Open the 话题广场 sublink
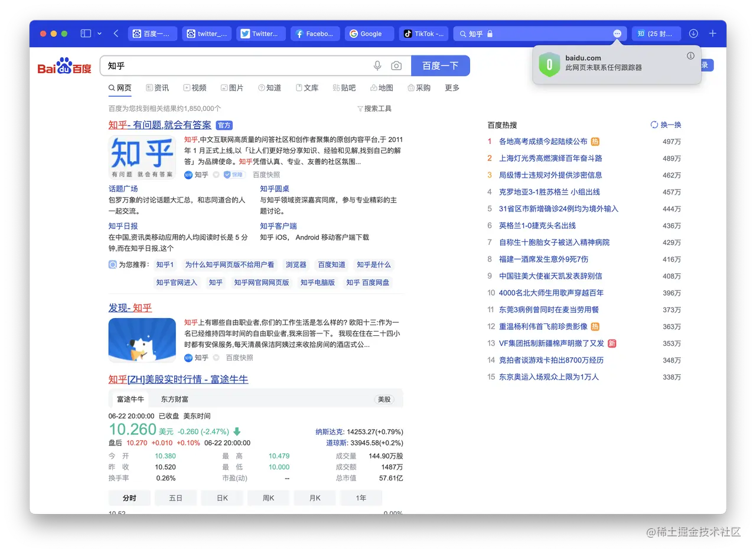Screen dimensions: 756x553 (x=123, y=189)
